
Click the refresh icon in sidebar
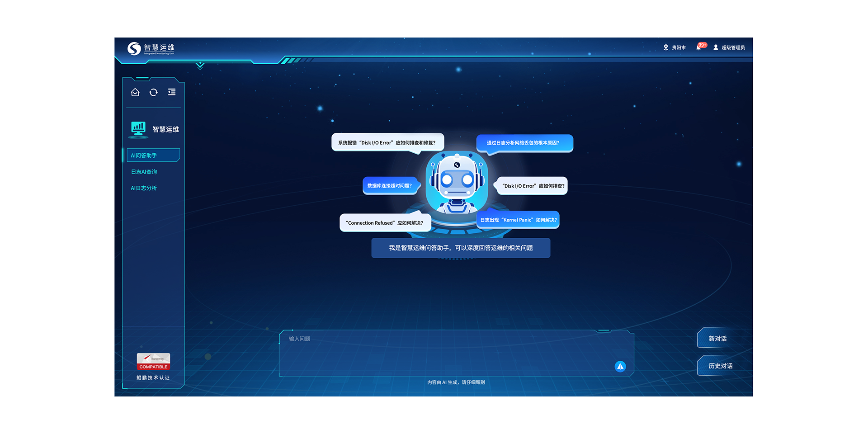(154, 92)
